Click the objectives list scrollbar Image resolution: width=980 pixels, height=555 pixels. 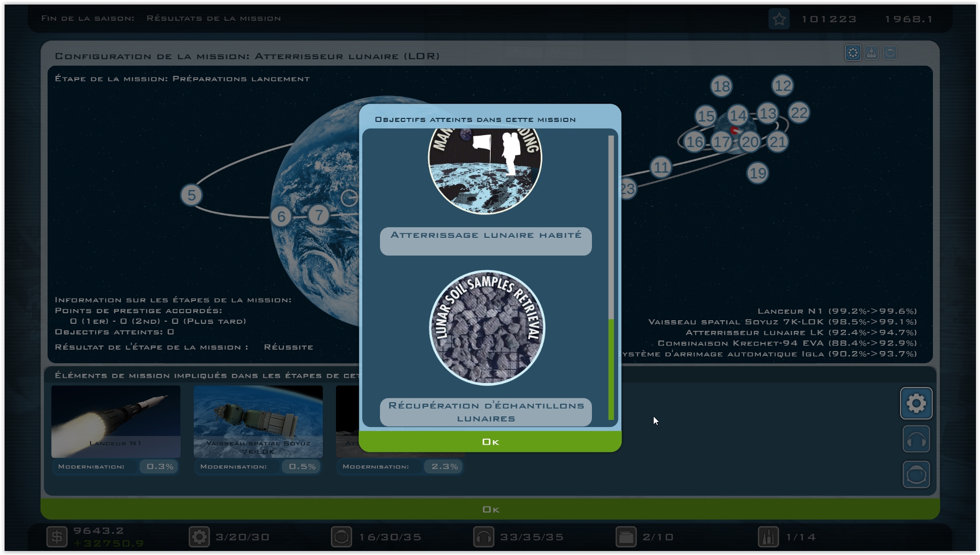click(611, 369)
